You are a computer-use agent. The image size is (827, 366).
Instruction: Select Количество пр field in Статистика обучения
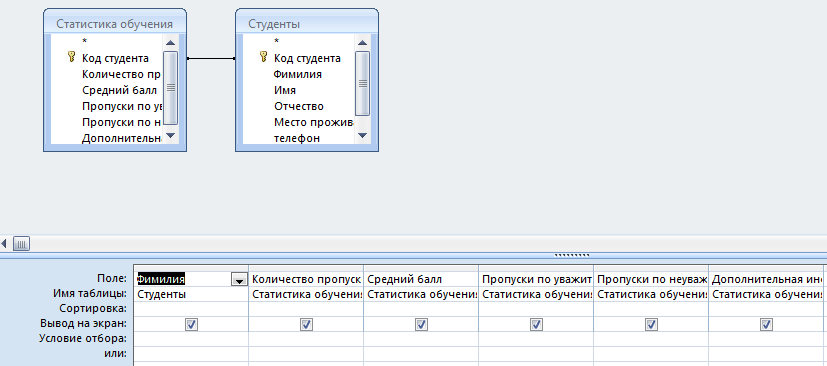click(121, 74)
